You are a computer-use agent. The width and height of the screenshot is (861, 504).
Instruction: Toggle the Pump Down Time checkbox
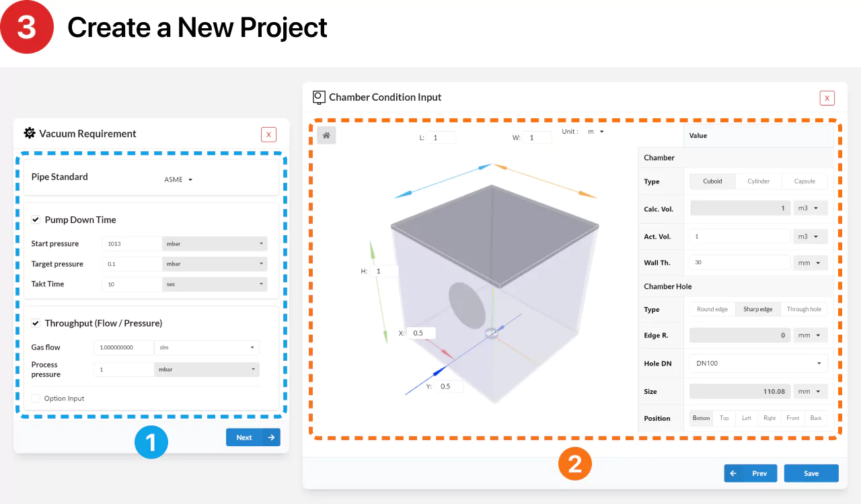coord(36,220)
